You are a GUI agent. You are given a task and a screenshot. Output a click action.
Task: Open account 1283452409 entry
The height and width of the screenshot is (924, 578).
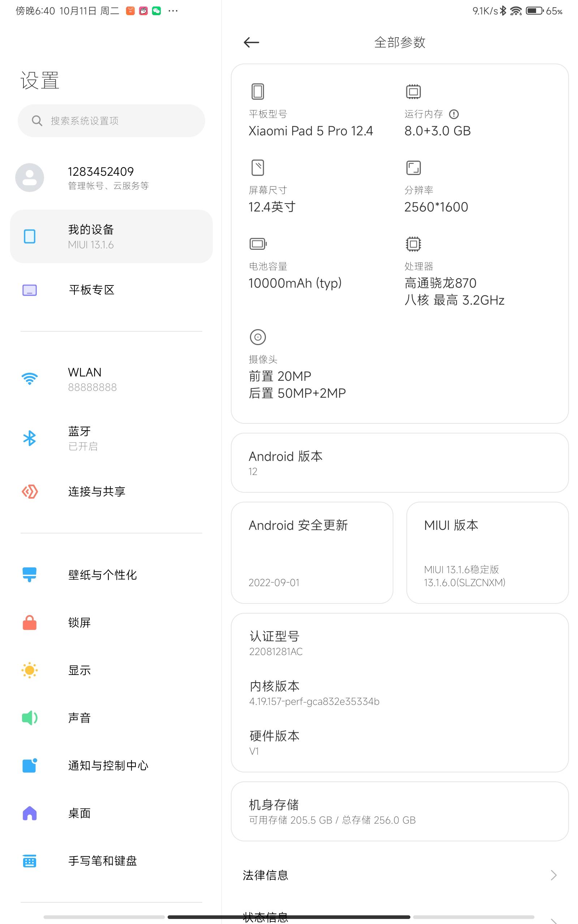point(111,178)
